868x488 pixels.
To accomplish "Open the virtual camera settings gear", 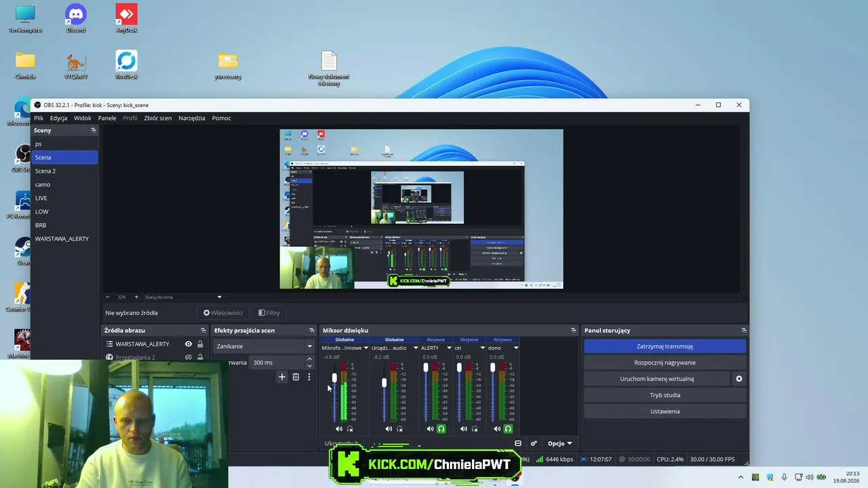I will [739, 379].
